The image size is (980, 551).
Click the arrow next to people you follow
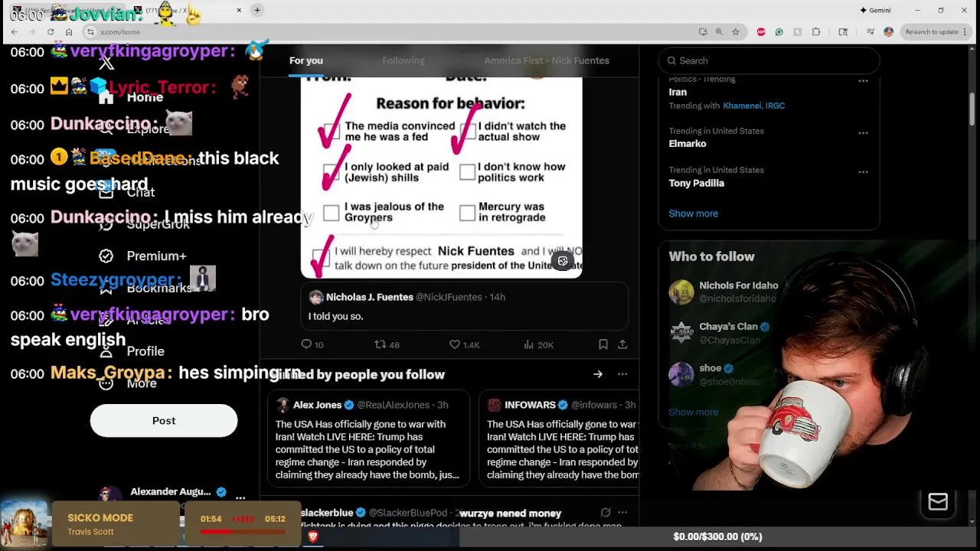[598, 374]
